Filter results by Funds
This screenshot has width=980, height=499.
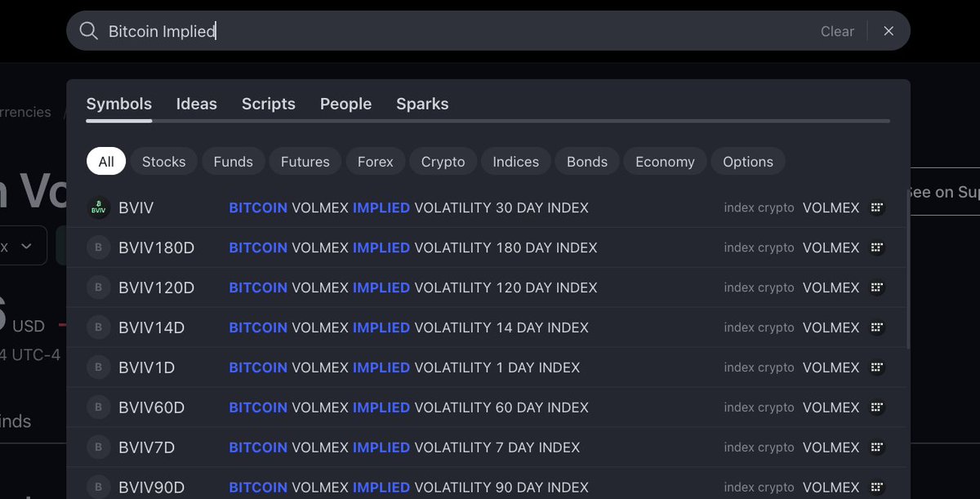pos(234,162)
